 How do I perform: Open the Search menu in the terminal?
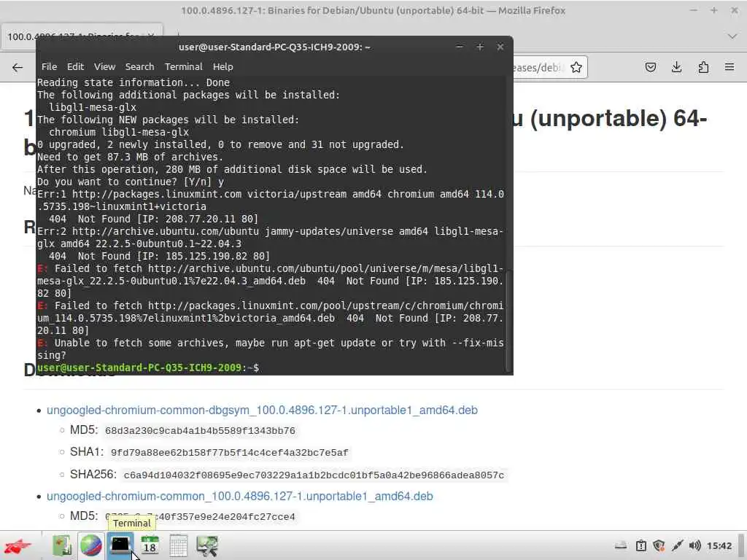139,66
